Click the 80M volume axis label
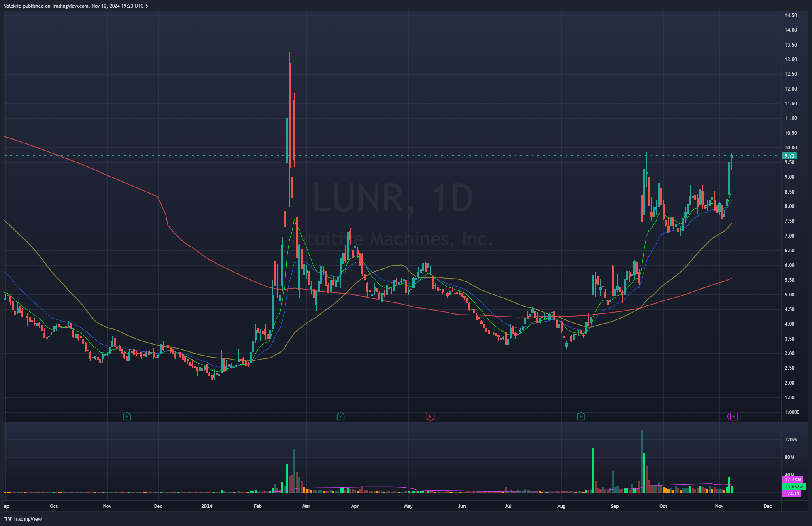 pos(789,457)
